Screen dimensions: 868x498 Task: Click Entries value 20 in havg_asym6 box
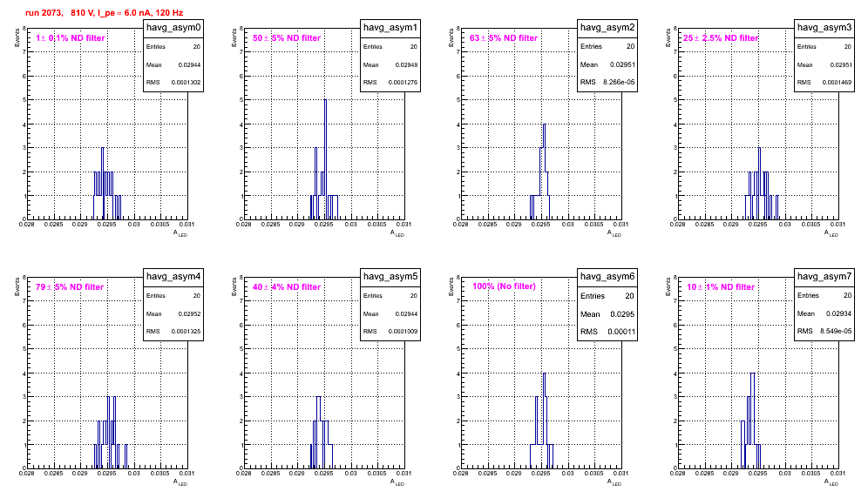(x=629, y=296)
